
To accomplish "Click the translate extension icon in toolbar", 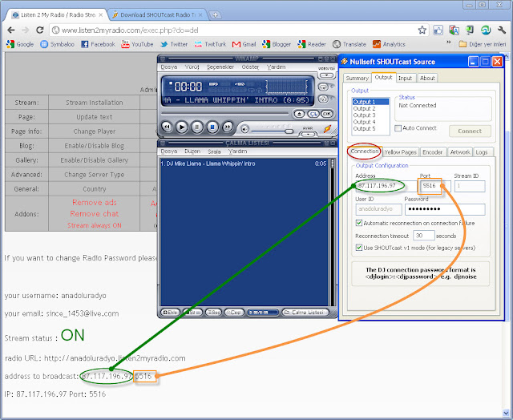I will (x=454, y=30).
